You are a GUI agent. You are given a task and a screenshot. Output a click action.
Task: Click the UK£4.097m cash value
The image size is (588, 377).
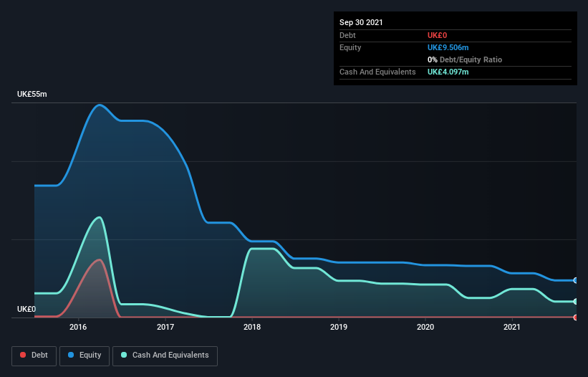pyautogui.click(x=448, y=72)
